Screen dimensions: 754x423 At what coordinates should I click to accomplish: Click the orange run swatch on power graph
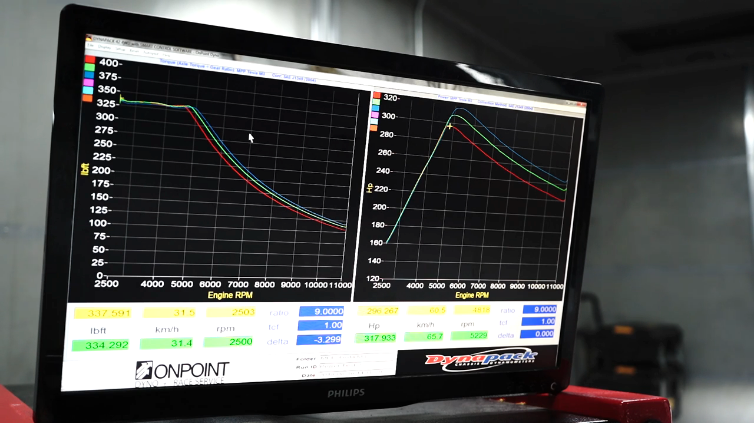pyautogui.click(x=374, y=128)
